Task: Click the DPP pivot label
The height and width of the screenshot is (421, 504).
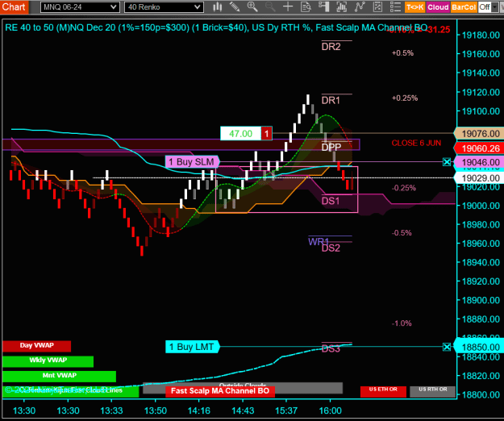Action: 331,148
